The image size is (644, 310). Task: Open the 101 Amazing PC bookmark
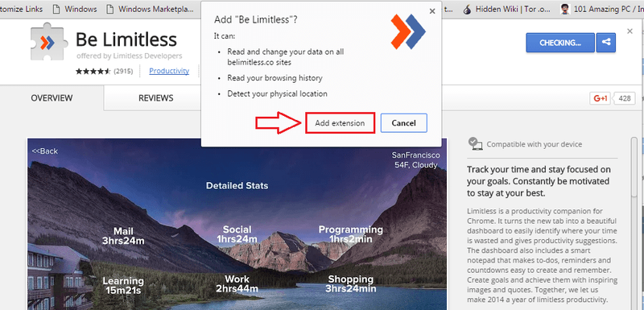coord(601,9)
